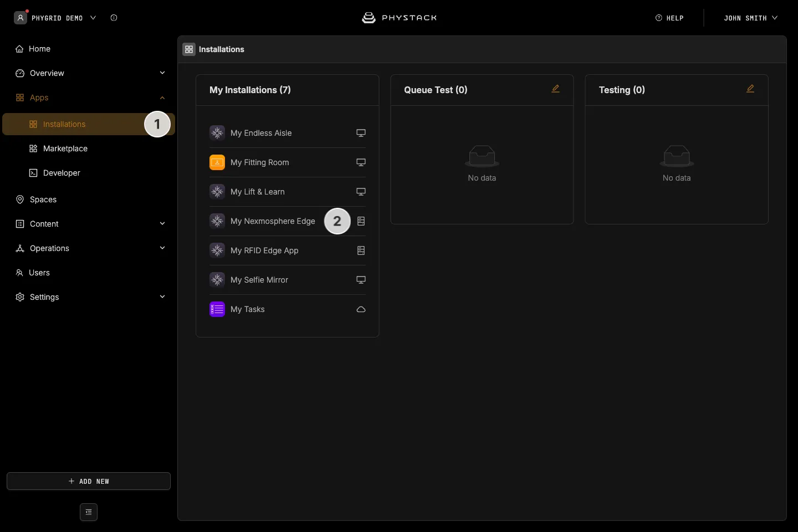Screen dimensions: 798x532
Task: Click the PhyStack logo in header
Action: click(399, 18)
